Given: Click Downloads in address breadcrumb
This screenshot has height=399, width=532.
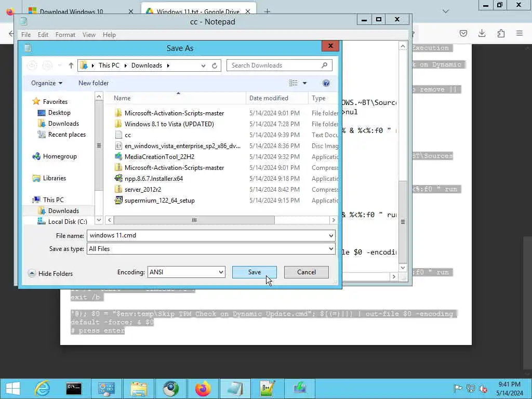Looking at the screenshot, I should pos(147,65).
